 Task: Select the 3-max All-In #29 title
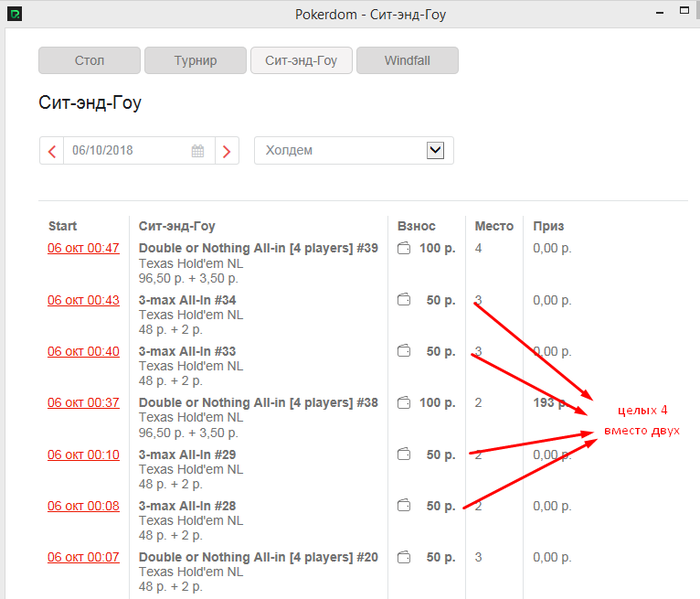[187, 455]
